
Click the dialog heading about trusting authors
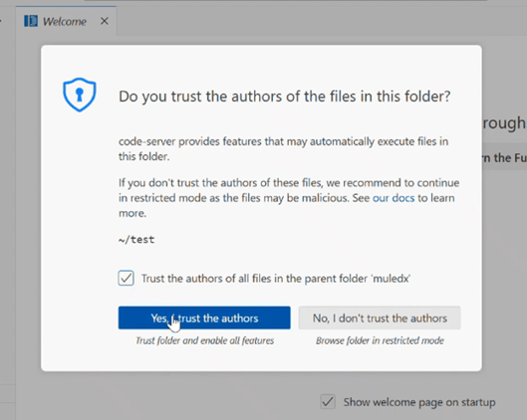[x=284, y=97]
